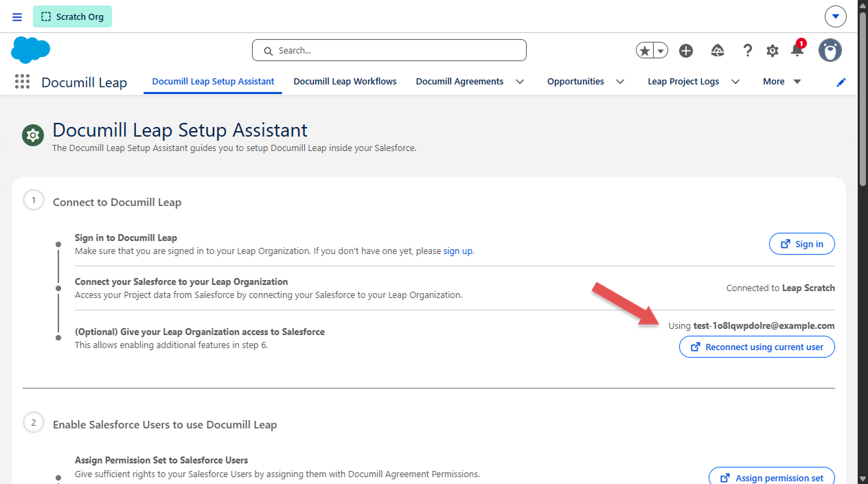The image size is (868, 484).
Task: Open the App Launcher dots grid
Action: tap(22, 82)
